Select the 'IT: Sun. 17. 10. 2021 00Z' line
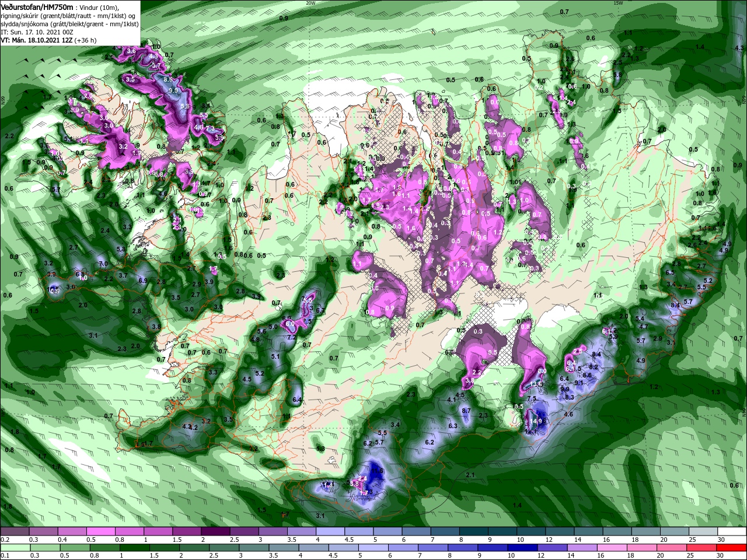 pos(37,32)
